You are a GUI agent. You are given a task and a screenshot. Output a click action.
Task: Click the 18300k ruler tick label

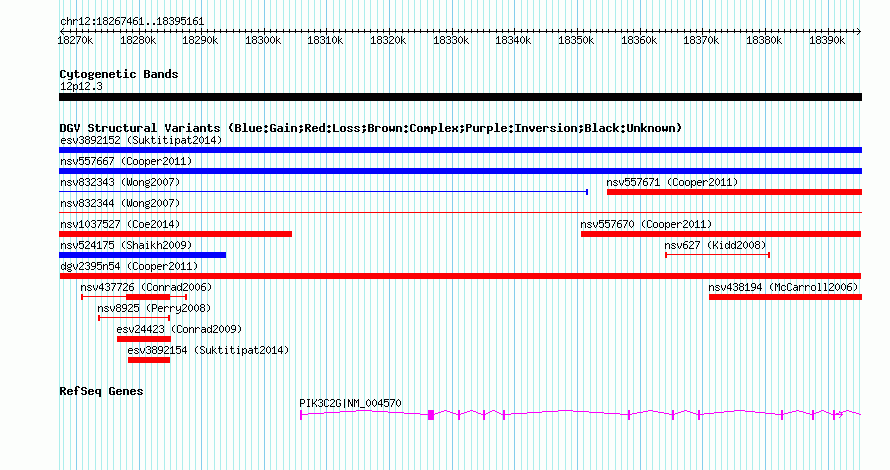click(263, 41)
